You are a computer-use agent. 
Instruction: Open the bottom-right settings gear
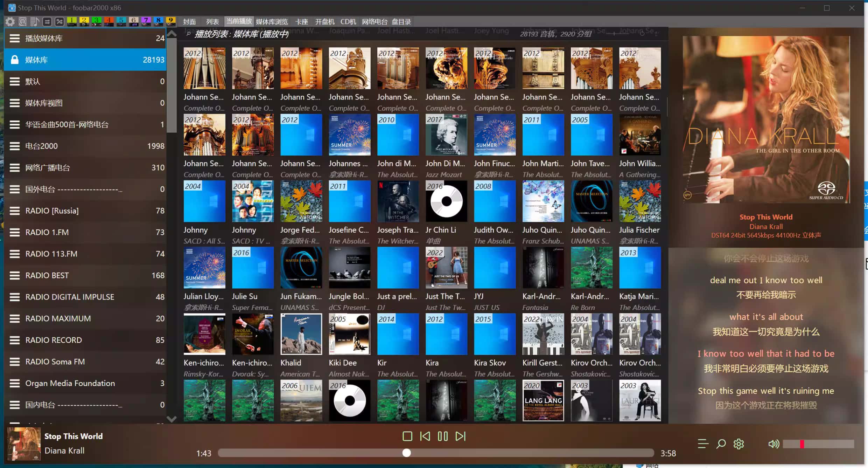coord(738,444)
